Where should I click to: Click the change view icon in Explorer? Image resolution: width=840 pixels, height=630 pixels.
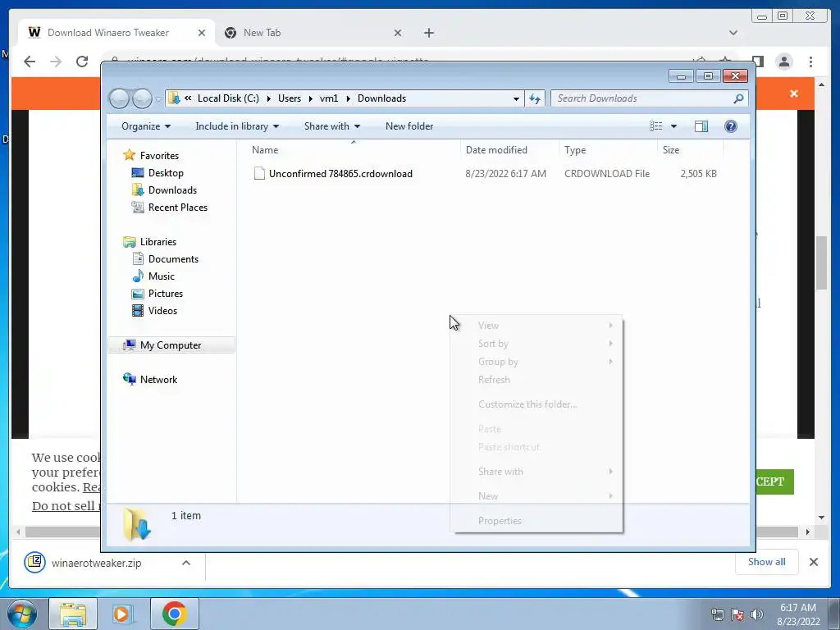[x=655, y=126]
